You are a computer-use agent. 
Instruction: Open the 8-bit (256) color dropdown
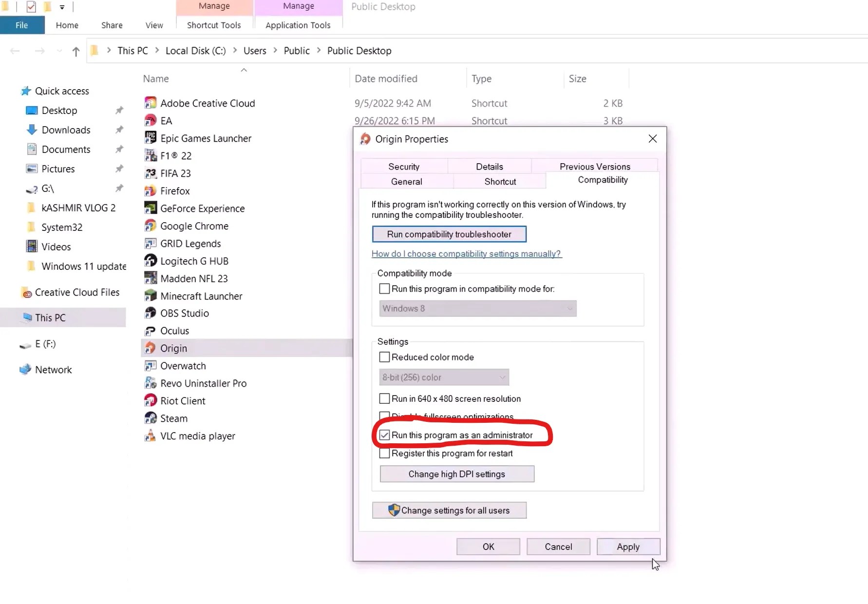444,377
